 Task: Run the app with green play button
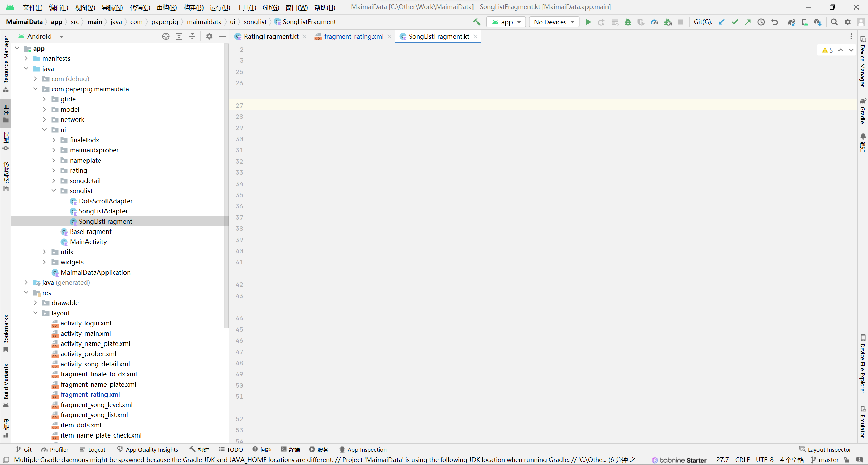click(588, 22)
